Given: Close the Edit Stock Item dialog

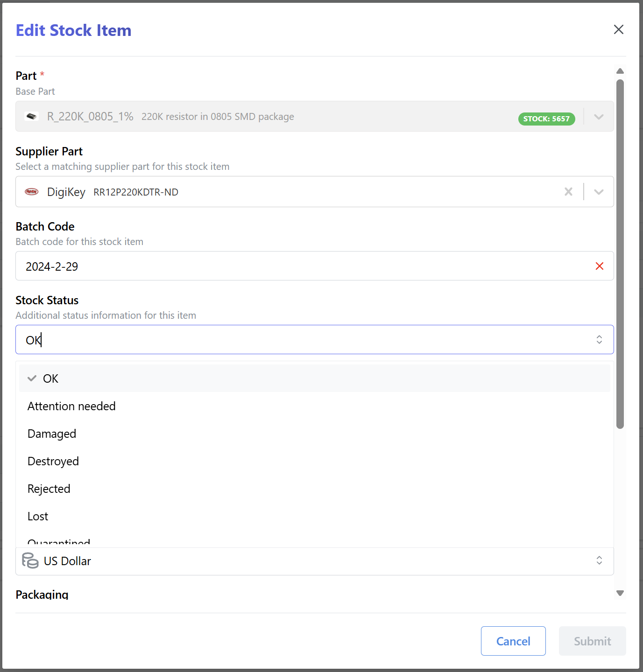Looking at the screenshot, I should [x=618, y=29].
